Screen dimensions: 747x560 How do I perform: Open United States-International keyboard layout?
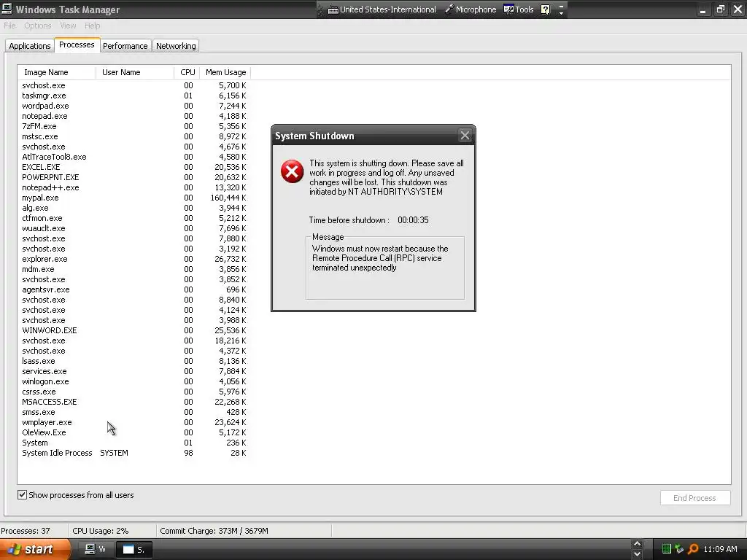382,9
